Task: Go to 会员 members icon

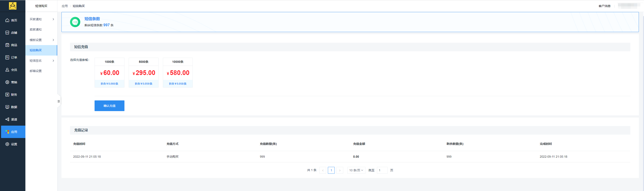Action: [x=7, y=70]
